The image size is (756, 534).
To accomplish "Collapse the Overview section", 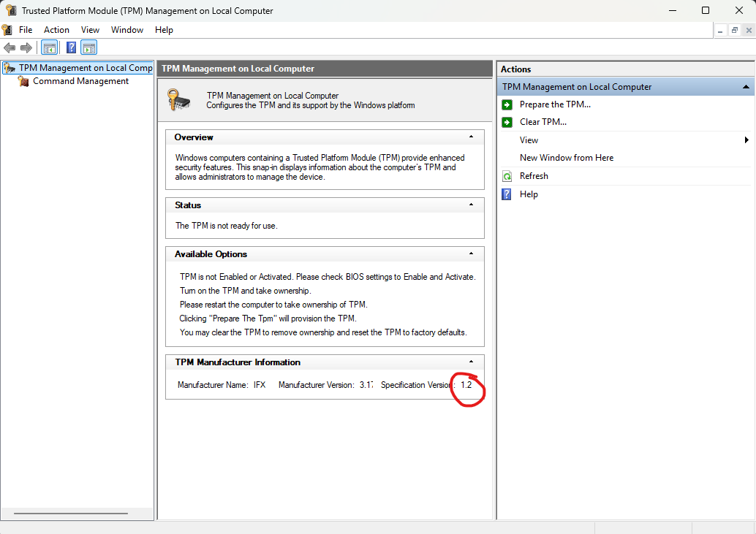I will point(471,137).
